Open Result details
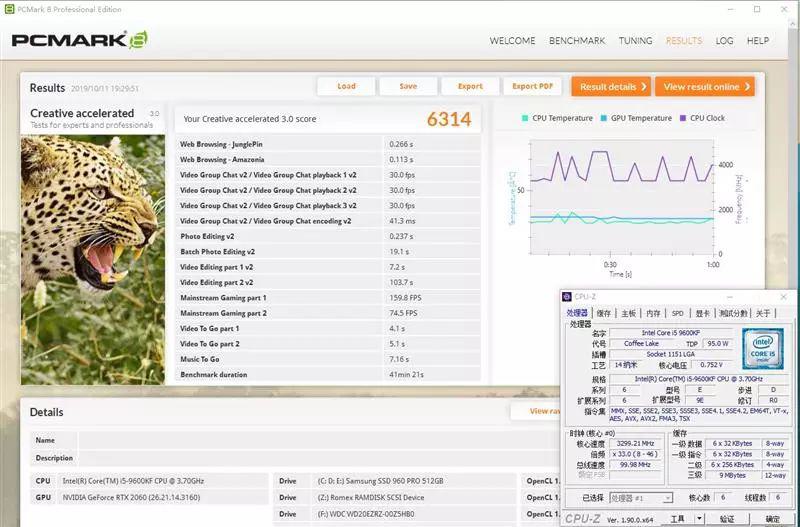Image resolution: width=800 pixels, height=527 pixels. [x=611, y=87]
